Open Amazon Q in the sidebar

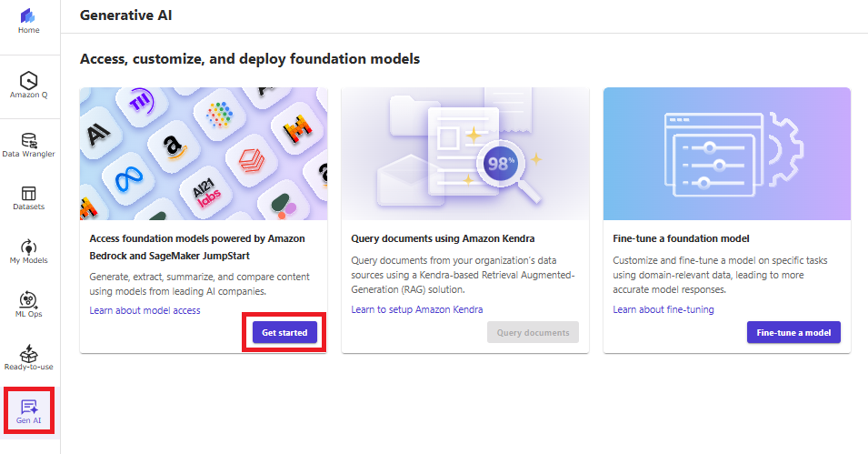click(29, 86)
